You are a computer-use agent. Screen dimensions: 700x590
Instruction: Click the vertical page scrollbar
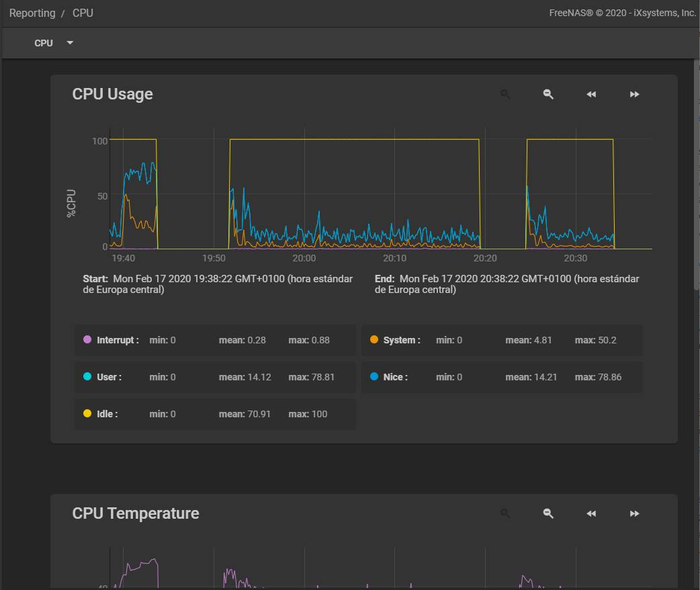(696, 175)
